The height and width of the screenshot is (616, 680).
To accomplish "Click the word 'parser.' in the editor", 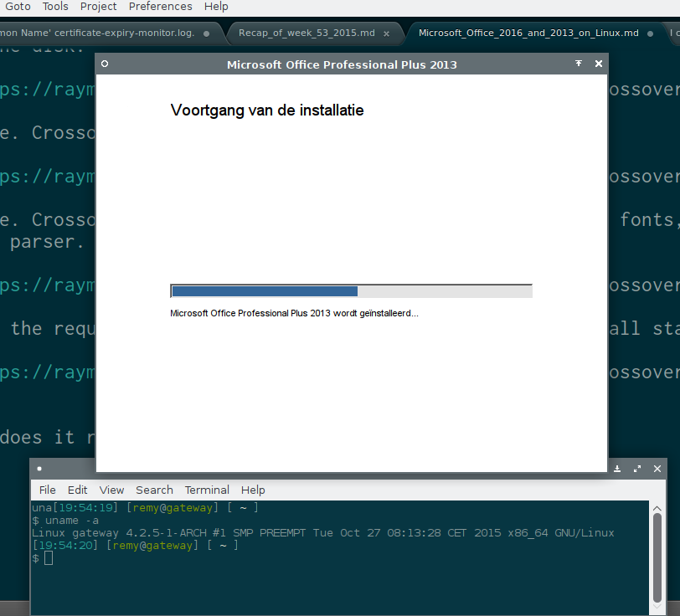I will (46, 242).
